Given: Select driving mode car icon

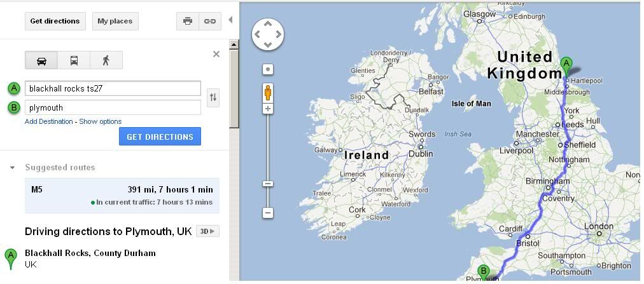Looking at the screenshot, I should (41, 60).
